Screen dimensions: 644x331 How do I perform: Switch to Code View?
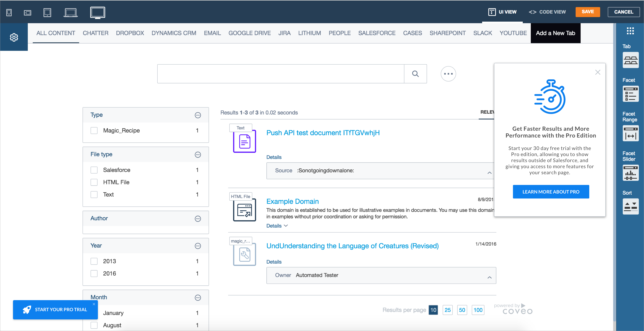tap(547, 12)
